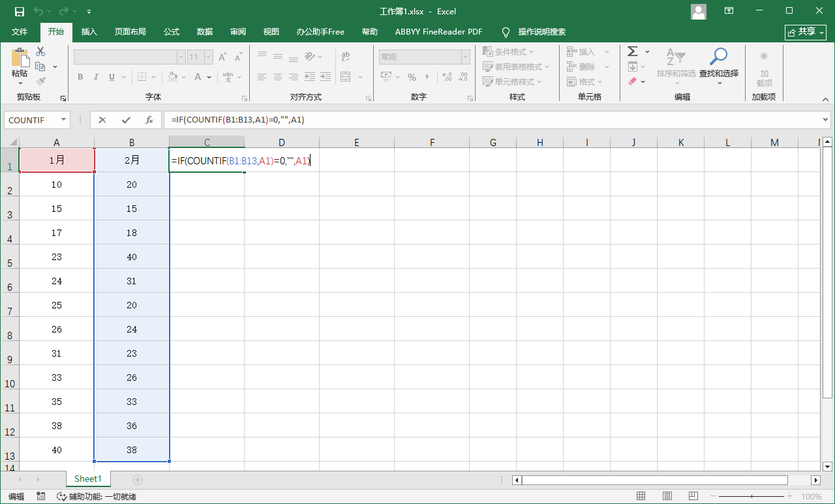Open the 数据 ribbon tab
The image size is (835, 504).
(205, 32)
